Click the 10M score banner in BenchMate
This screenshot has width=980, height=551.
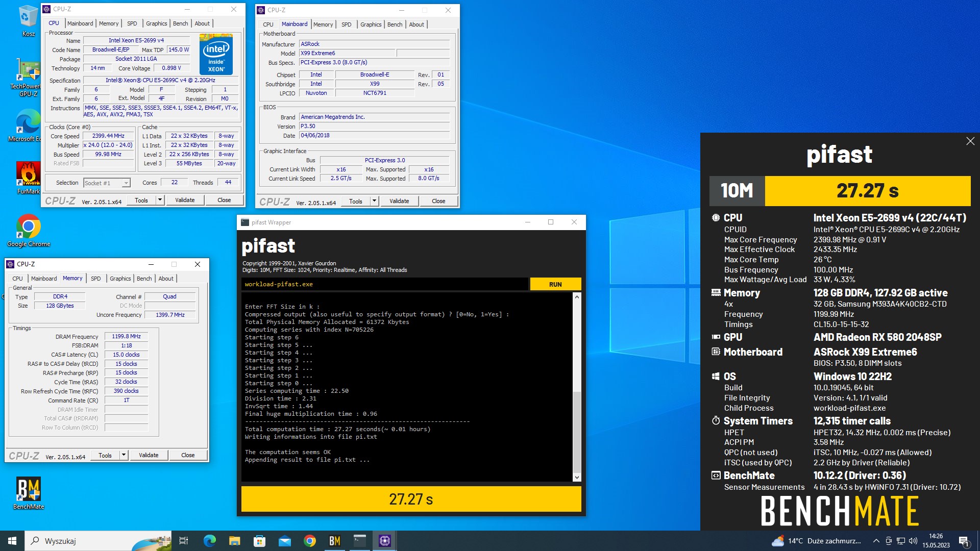(x=840, y=191)
